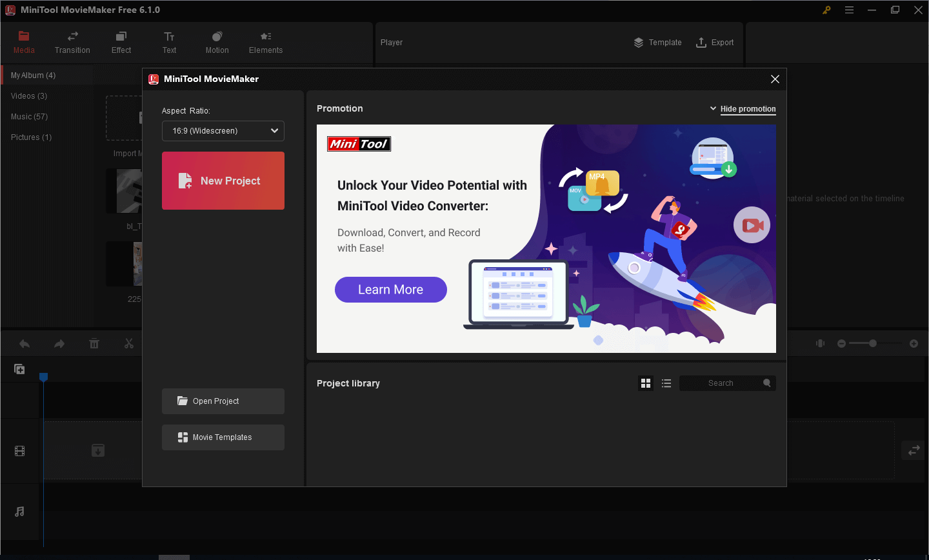Switch project library to list view
This screenshot has height=560, width=929.
pyautogui.click(x=666, y=383)
